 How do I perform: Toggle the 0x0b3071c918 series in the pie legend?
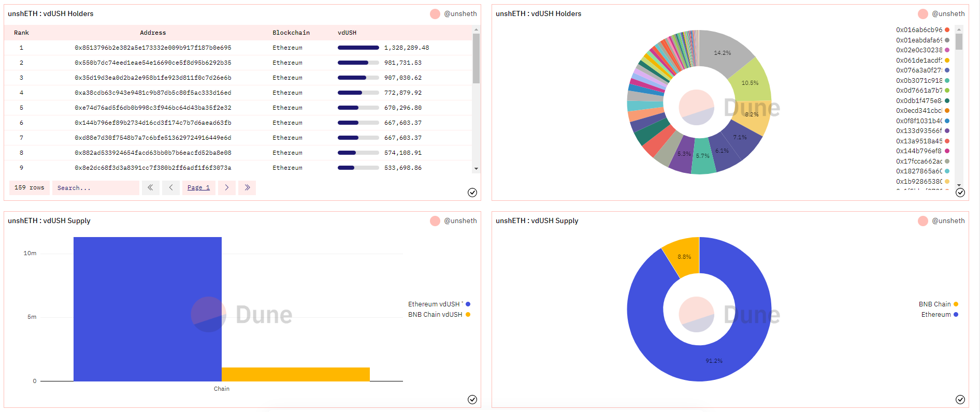point(923,80)
